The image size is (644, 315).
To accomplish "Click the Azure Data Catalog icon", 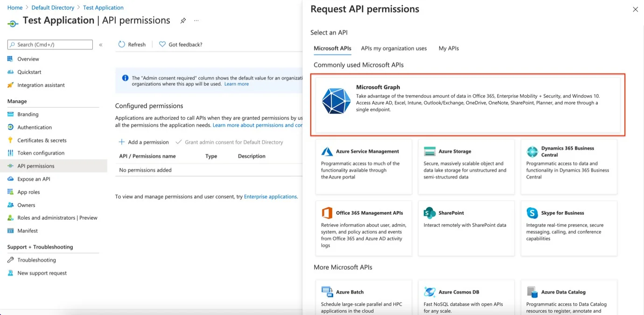I will (532, 292).
